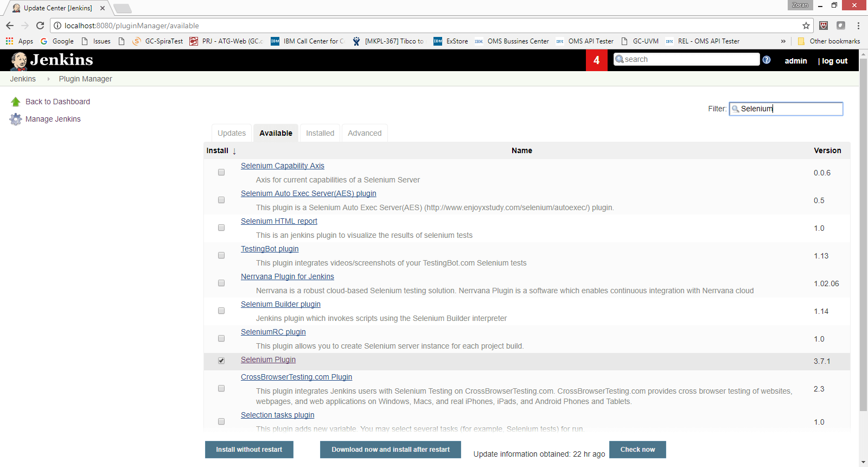Open OMS Bussines Center bookmark
The width and height of the screenshot is (868, 467).
[x=512, y=41]
